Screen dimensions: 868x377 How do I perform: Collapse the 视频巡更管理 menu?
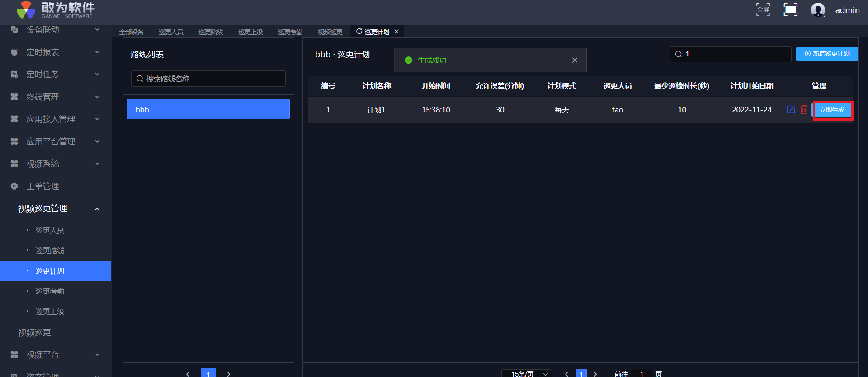97,209
